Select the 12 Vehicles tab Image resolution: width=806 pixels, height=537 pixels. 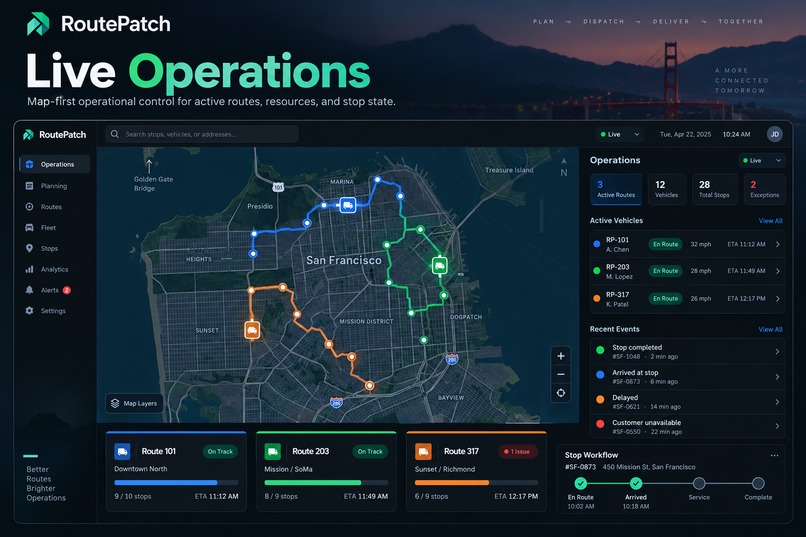(x=667, y=189)
